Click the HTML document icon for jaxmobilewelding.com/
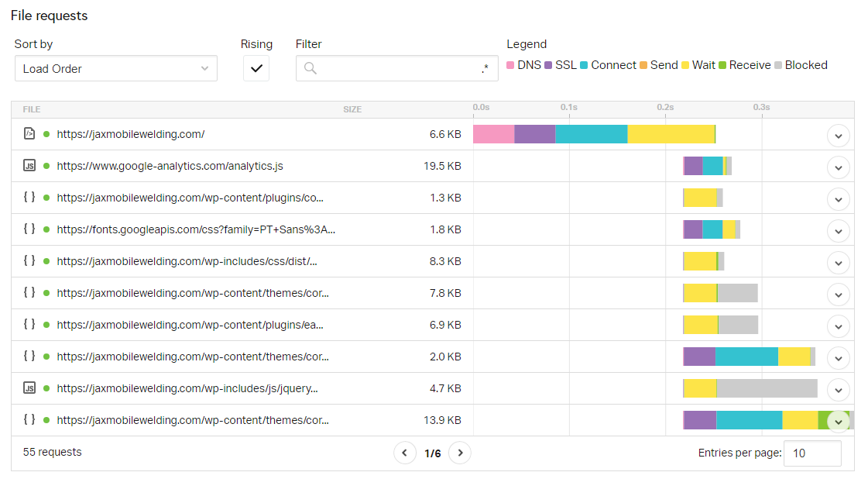The width and height of the screenshot is (868, 479). tap(29, 133)
